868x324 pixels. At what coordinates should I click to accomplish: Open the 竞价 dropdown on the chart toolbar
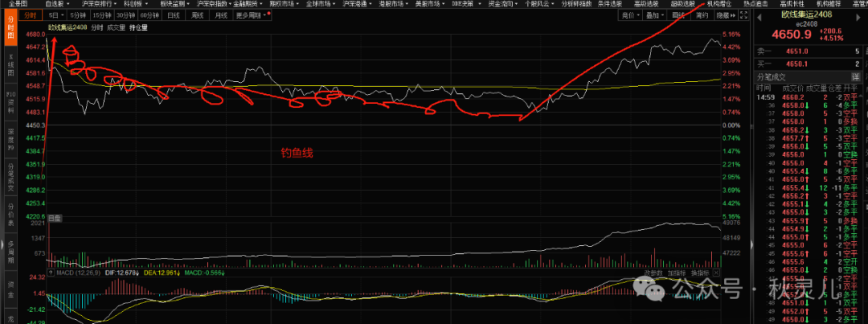[x=630, y=15]
